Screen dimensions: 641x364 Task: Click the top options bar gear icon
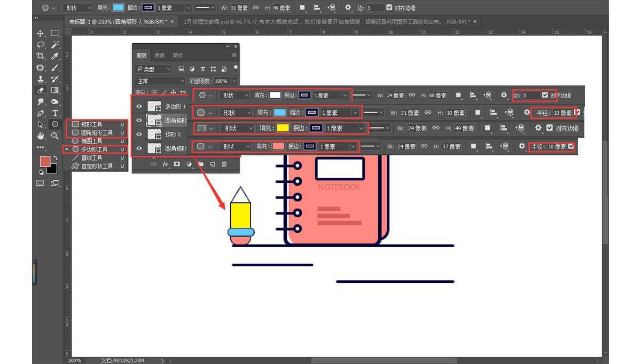click(x=348, y=8)
